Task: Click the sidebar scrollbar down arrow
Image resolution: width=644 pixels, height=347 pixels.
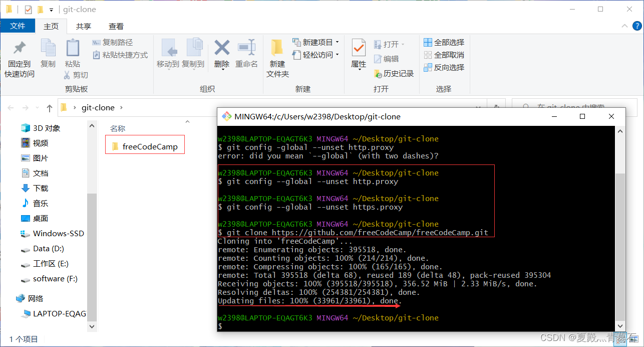Action: (x=92, y=326)
